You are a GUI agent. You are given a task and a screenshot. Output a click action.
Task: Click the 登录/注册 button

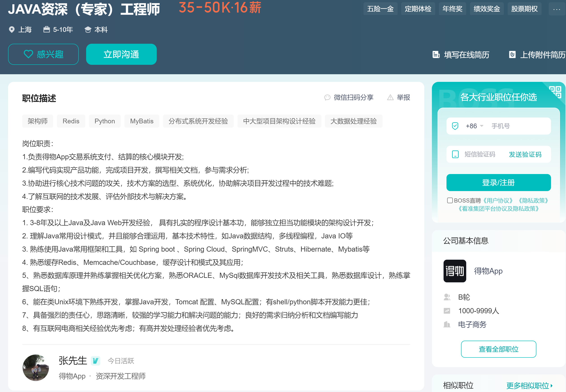(x=499, y=183)
